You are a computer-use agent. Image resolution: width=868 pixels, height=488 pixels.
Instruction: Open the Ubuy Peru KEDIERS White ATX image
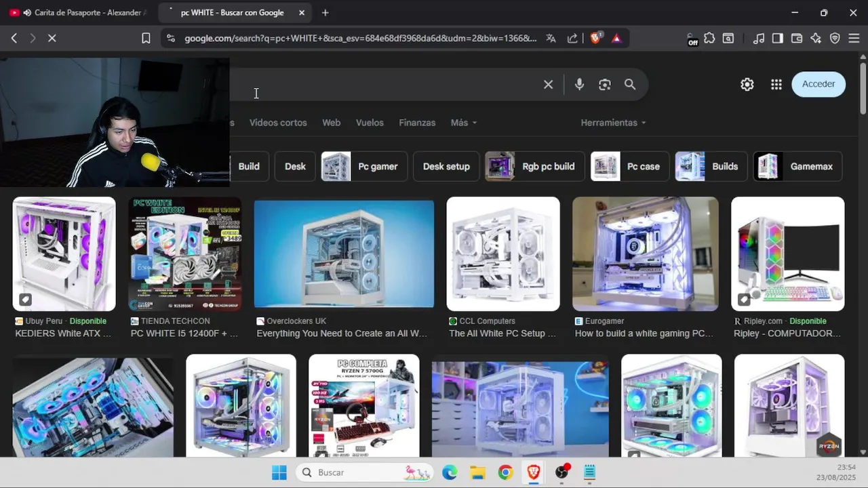pos(64,254)
